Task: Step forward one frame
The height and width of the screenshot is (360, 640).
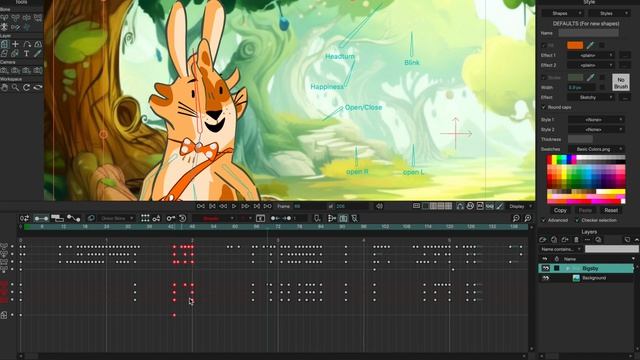Action: click(x=245, y=206)
